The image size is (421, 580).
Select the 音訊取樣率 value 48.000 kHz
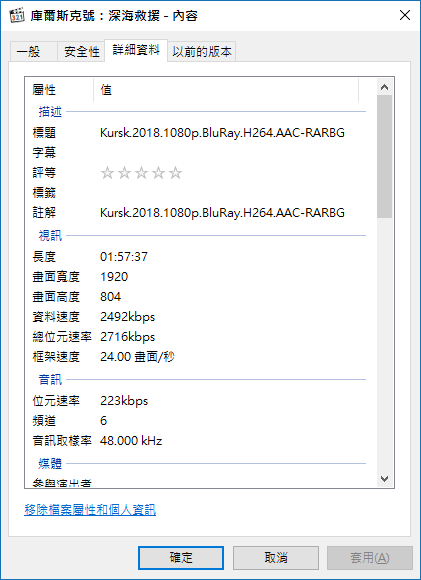[x=131, y=441]
